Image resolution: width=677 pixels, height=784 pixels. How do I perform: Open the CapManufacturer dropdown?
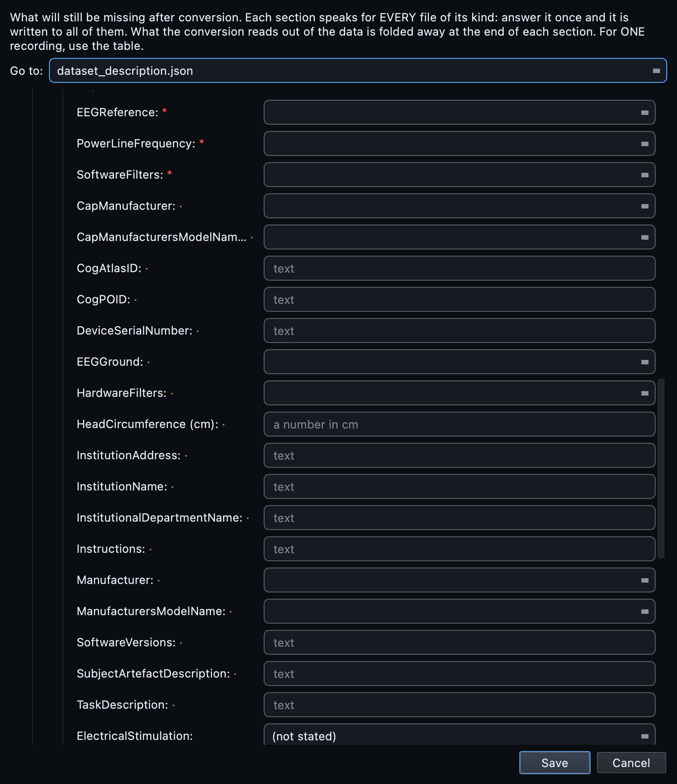tap(459, 206)
